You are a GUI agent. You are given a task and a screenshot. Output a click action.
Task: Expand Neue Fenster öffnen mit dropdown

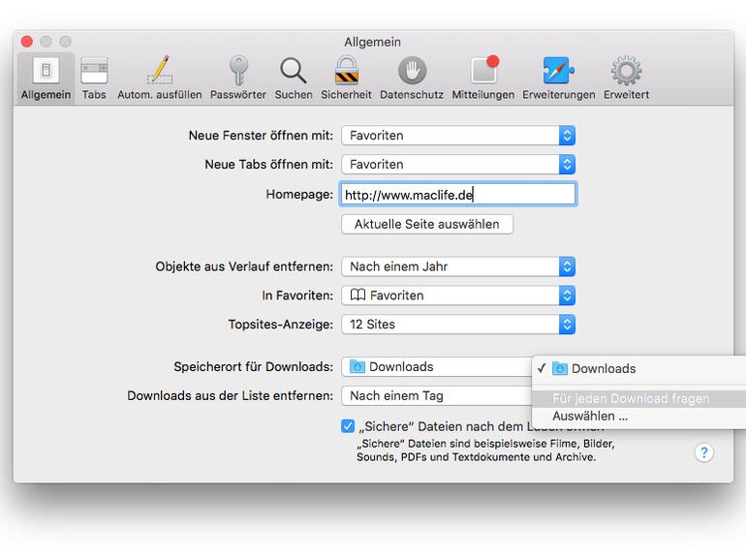tap(458, 136)
